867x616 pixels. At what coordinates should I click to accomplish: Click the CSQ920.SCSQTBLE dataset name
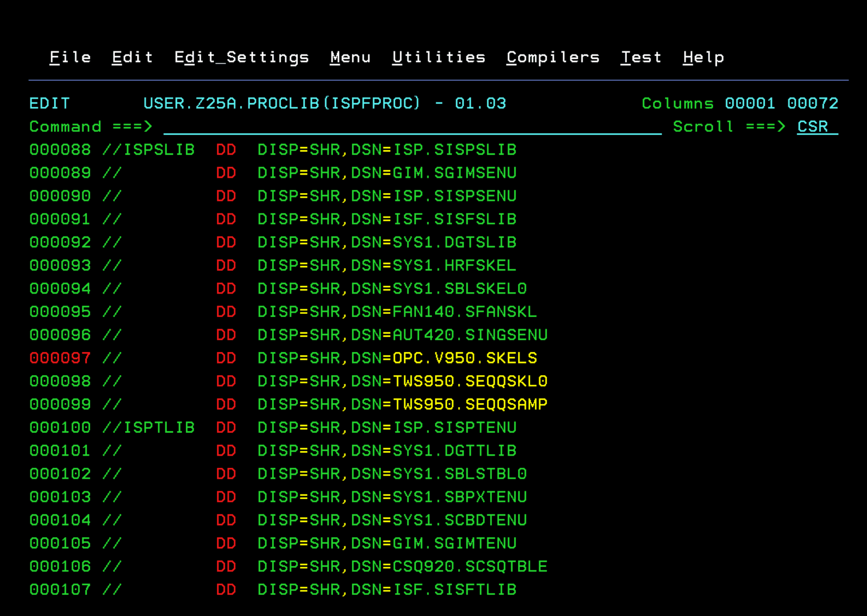(470, 567)
